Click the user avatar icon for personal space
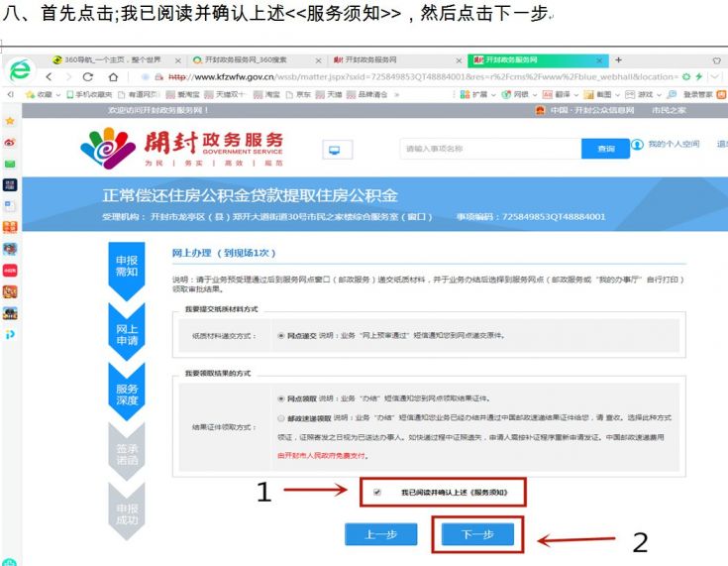 [x=637, y=144]
